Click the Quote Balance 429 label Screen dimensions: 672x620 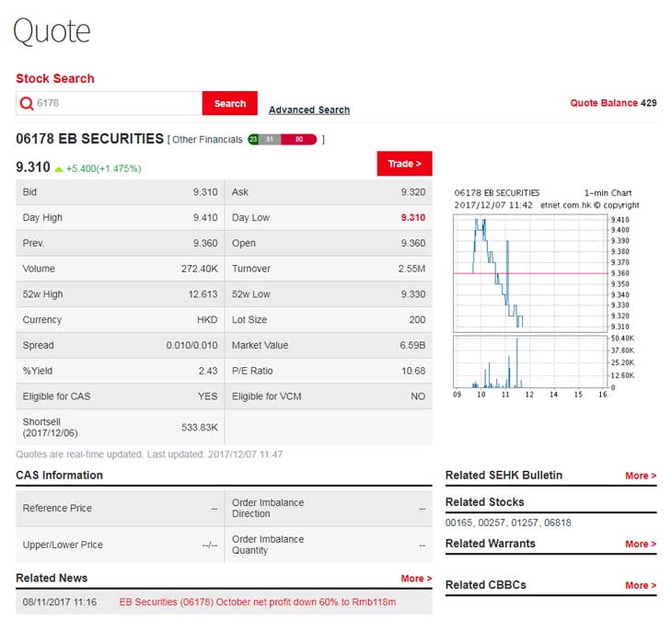pyautogui.click(x=613, y=103)
